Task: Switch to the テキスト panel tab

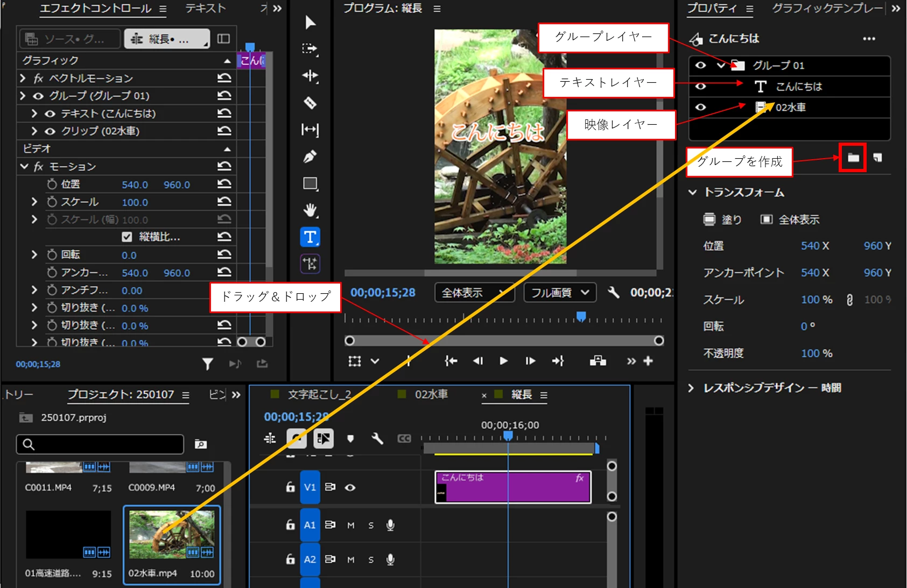Action: pyautogui.click(x=206, y=8)
